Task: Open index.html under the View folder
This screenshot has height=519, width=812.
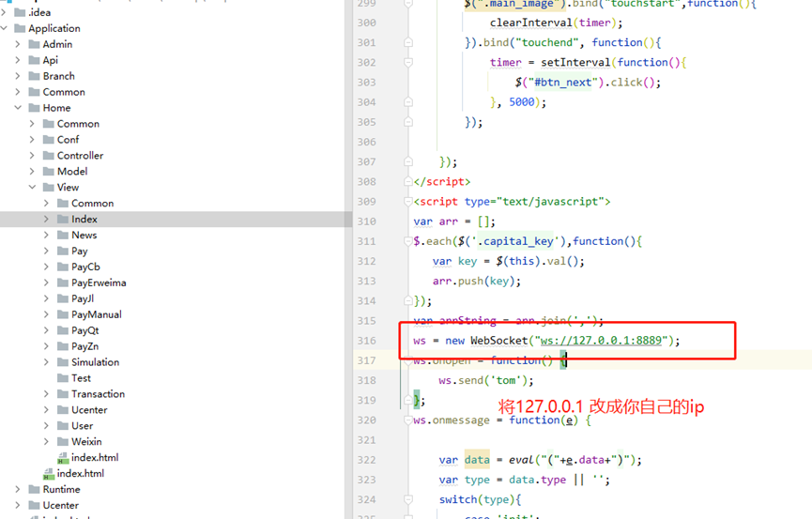Action: point(81,473)
